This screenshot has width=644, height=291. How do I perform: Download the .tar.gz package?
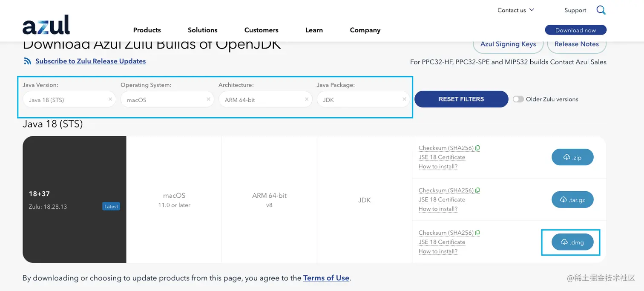pos(572,199)
